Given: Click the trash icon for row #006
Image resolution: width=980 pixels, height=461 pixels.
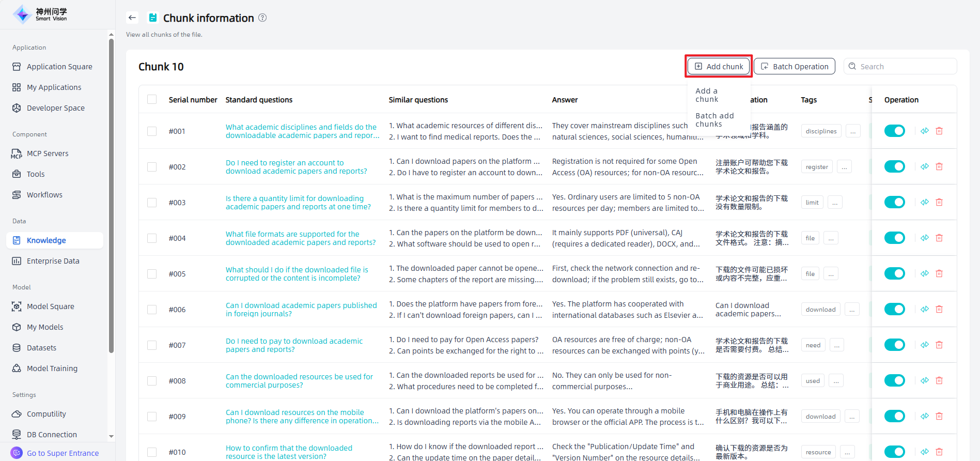Looking at the screenshot, I should click(x=939, y=309).
